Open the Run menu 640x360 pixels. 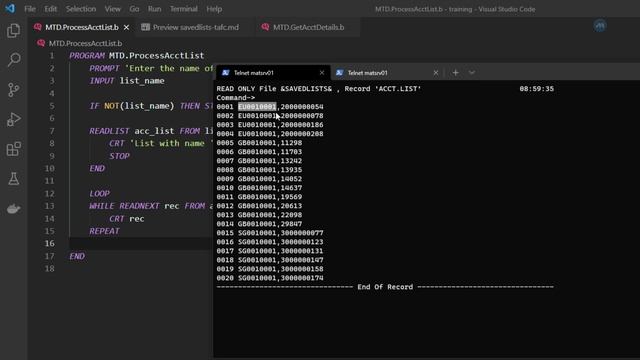(155, 9)
